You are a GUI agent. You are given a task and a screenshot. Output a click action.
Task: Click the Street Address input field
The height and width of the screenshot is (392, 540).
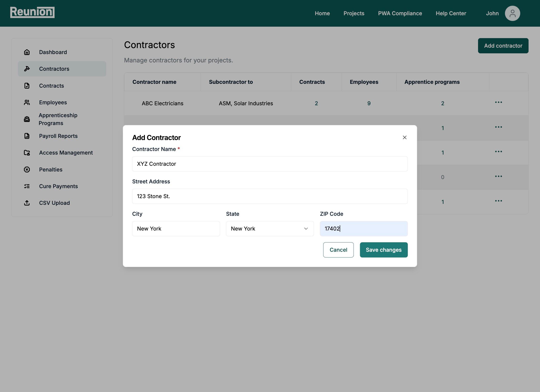(270, 196)
